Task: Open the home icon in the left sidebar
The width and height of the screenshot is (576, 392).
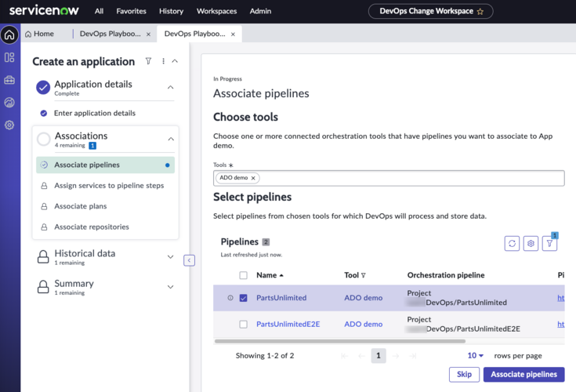Action: coord(9,35)
